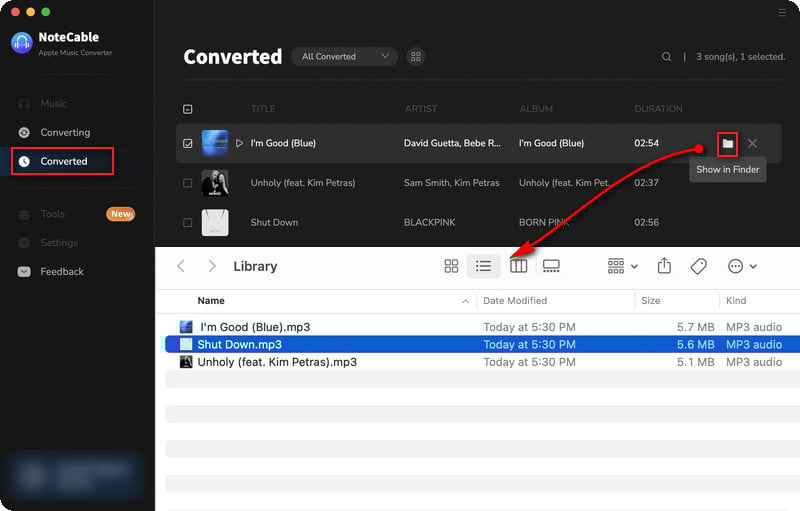Expand the All Converted dropdown

[x=344, y=57]
